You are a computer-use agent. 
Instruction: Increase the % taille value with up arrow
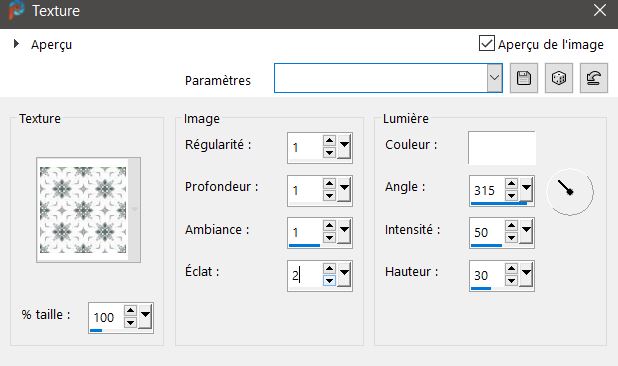130,311
